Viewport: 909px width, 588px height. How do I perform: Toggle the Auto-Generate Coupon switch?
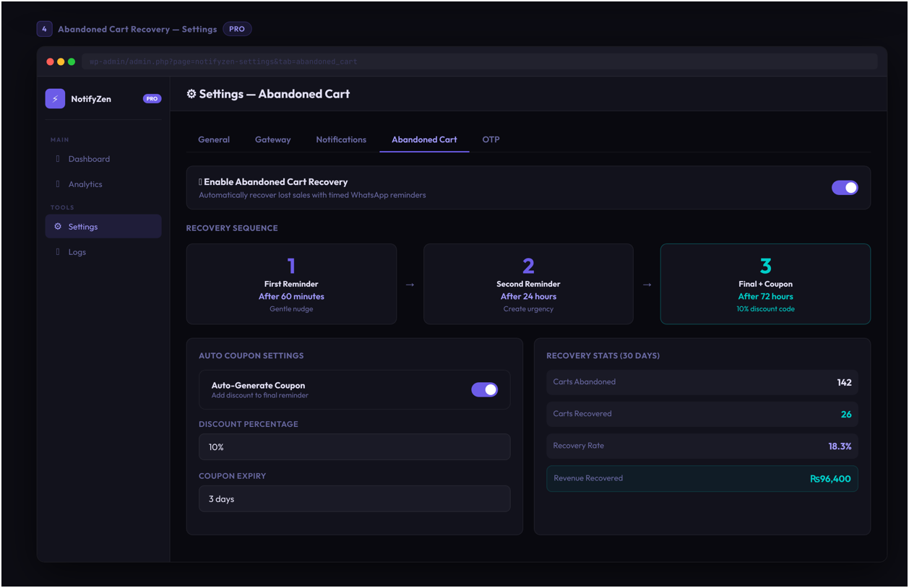(x=485, y=390)
